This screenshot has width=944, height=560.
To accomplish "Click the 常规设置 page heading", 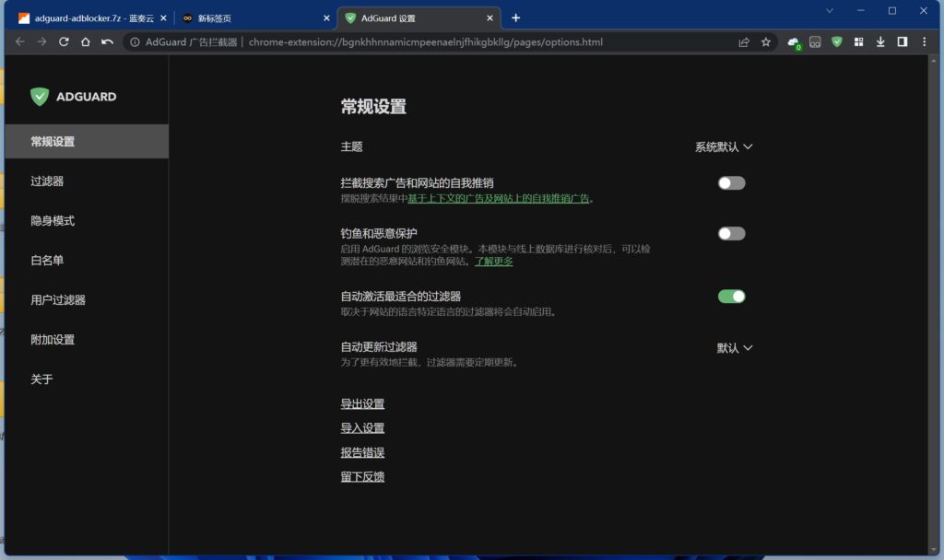I will 373,107.
